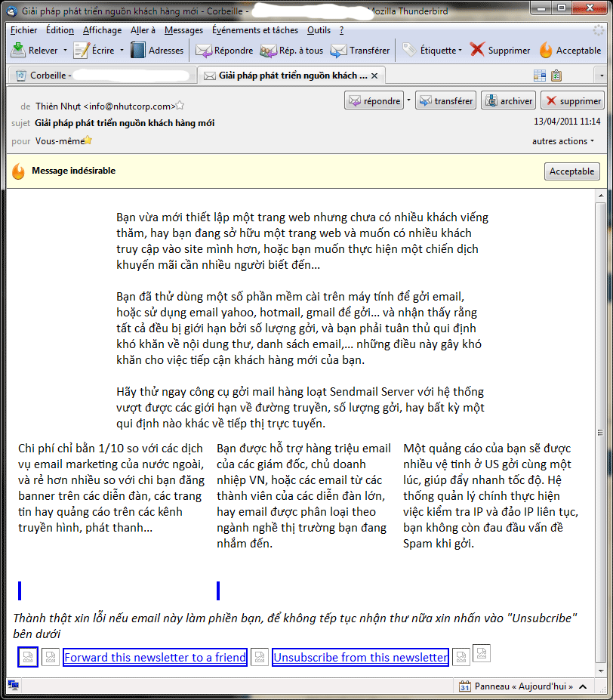
Task: Open the Forward this newsletter to a friend link
Action: (x=155, y=657)
